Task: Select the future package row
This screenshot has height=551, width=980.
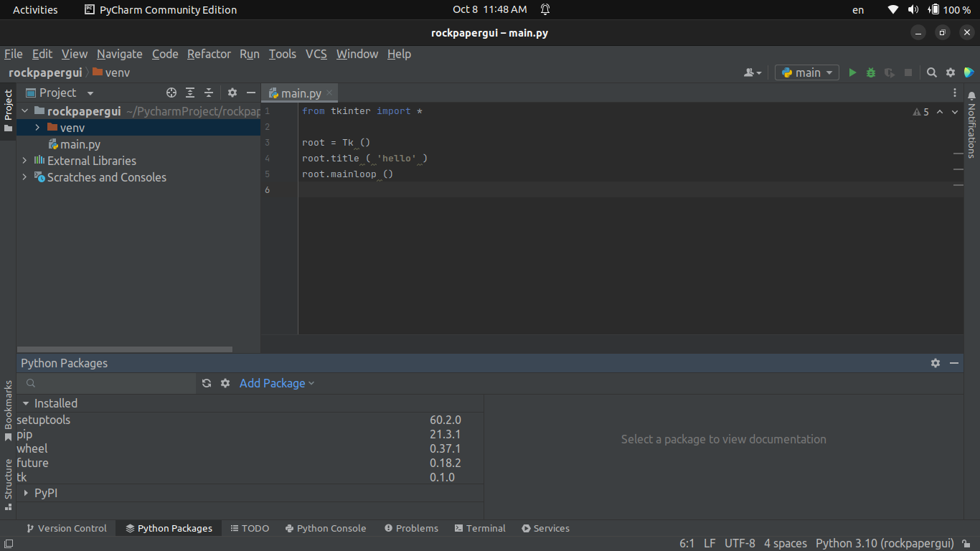Action: click(250, 463)
